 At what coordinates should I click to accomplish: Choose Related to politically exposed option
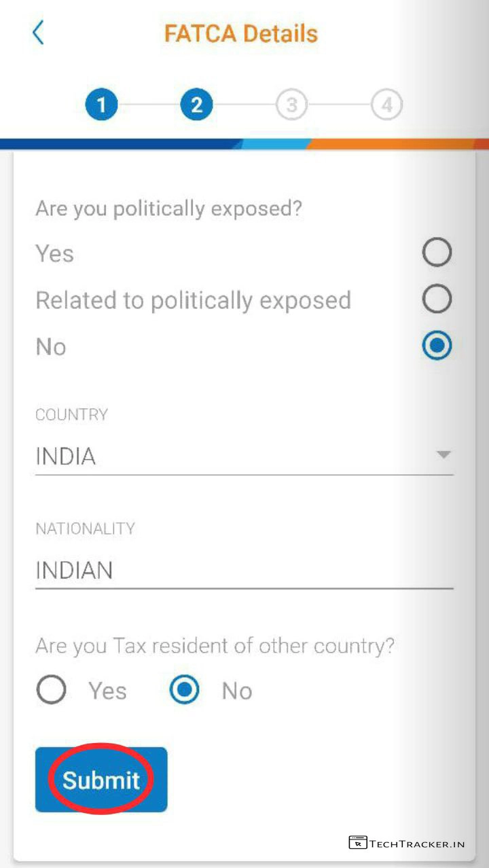pyautogui.click(x=437, y=300)
